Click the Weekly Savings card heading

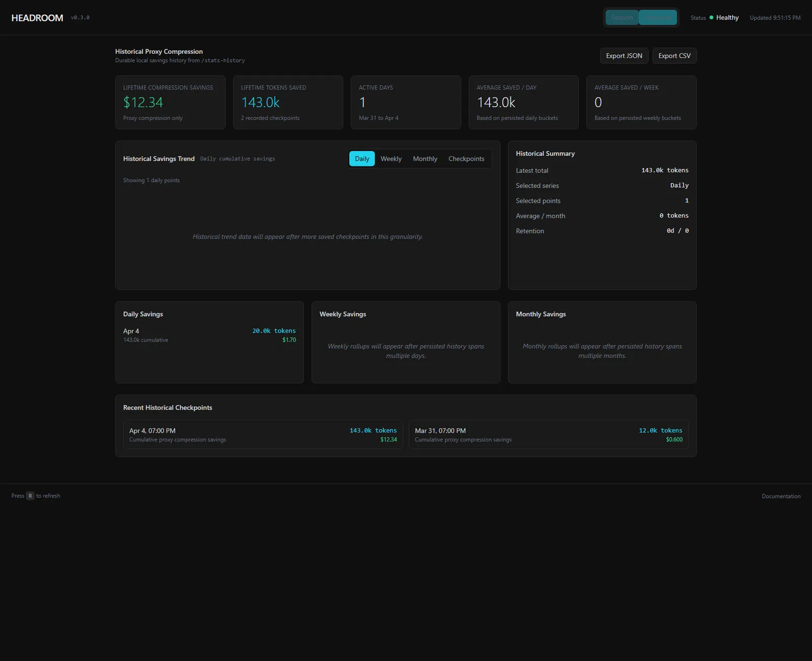[343, 314]
